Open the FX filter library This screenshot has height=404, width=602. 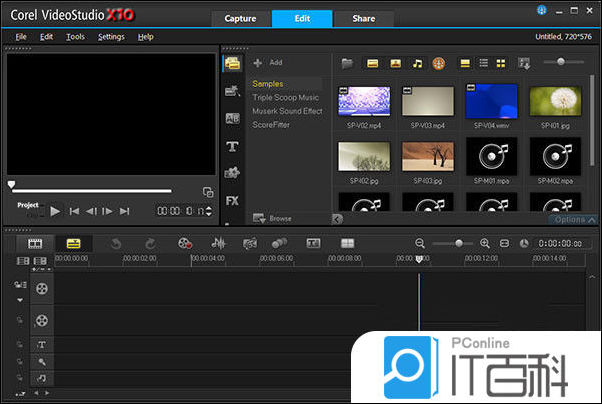click(x=232, y=200)
